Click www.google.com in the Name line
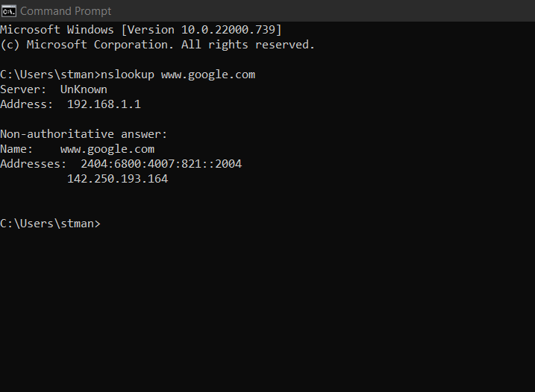535x392 pixels. (x=107, y=149)
